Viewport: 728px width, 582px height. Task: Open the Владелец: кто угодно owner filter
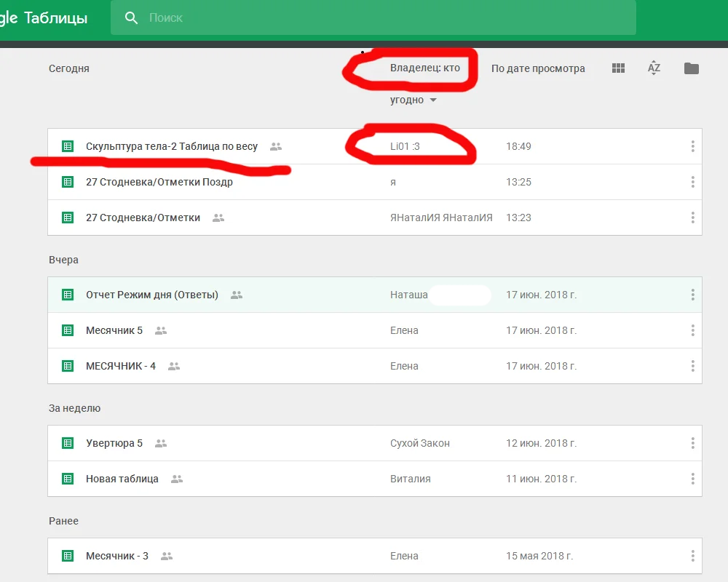coord(425,84)
